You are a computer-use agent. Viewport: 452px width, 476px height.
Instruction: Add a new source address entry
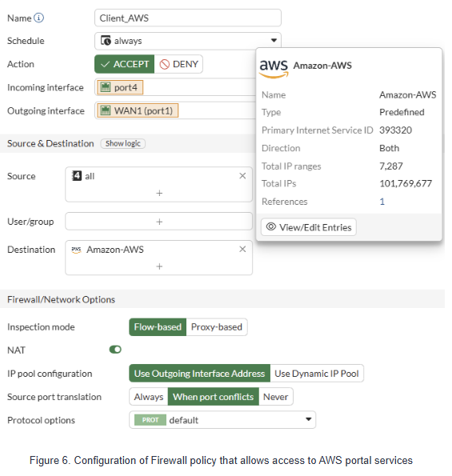point(159,193)
